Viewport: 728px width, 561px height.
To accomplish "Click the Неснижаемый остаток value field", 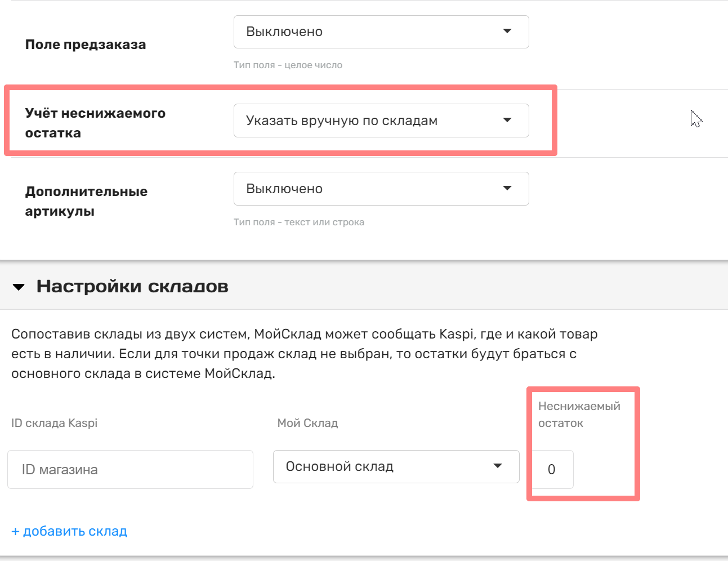I will coord(552,469).
